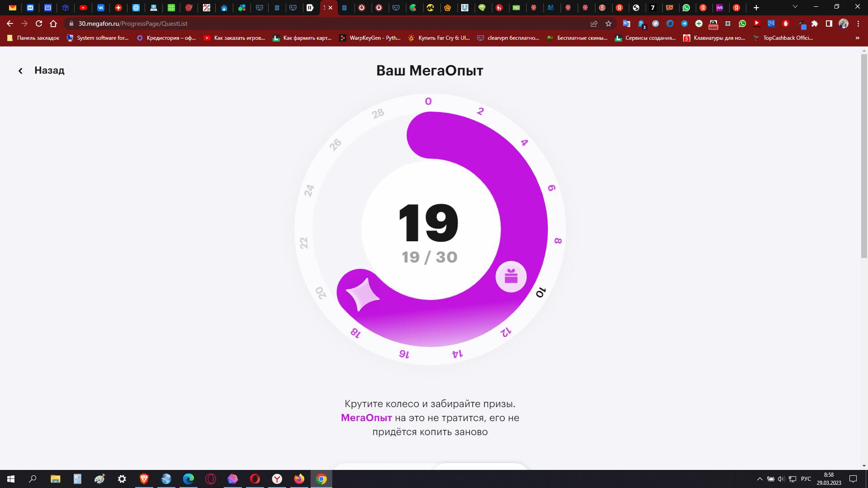Image resolution: width=868 pixels, height=488 pixels.
Task: Open the TopCashback Official bookmark
Action: click(x=783, y=38)
